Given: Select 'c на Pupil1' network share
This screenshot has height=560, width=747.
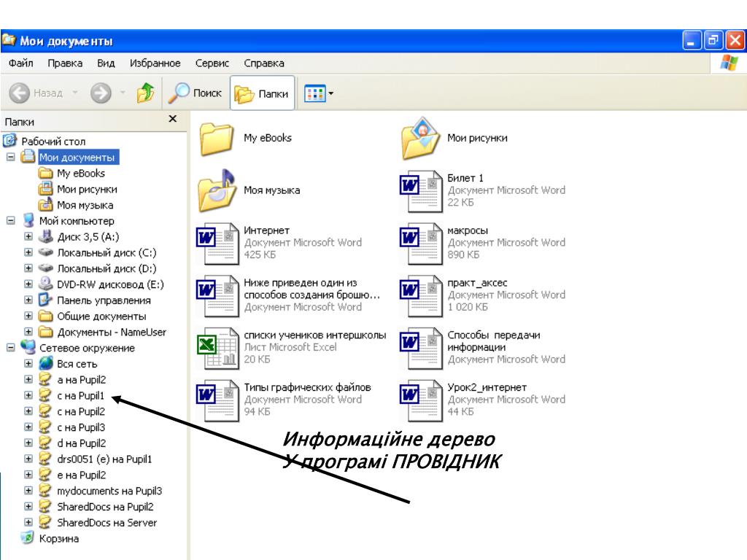Looking at the screenshot, I should click(x=80, y=396).
